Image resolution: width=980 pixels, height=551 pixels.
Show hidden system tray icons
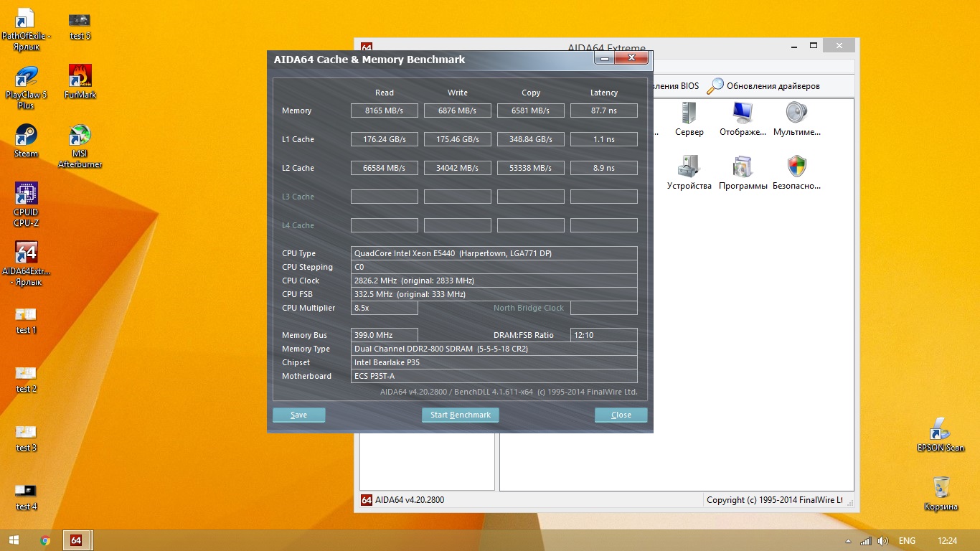(x=849, y=541)
